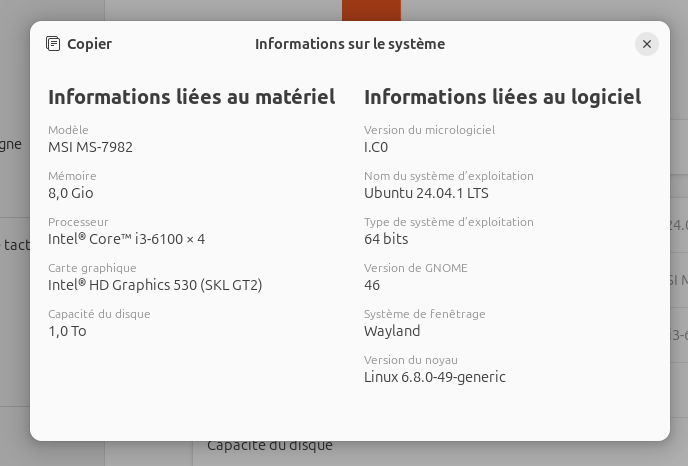Select the Intel Core i3-6100 processor value

[x=126, y=239]
